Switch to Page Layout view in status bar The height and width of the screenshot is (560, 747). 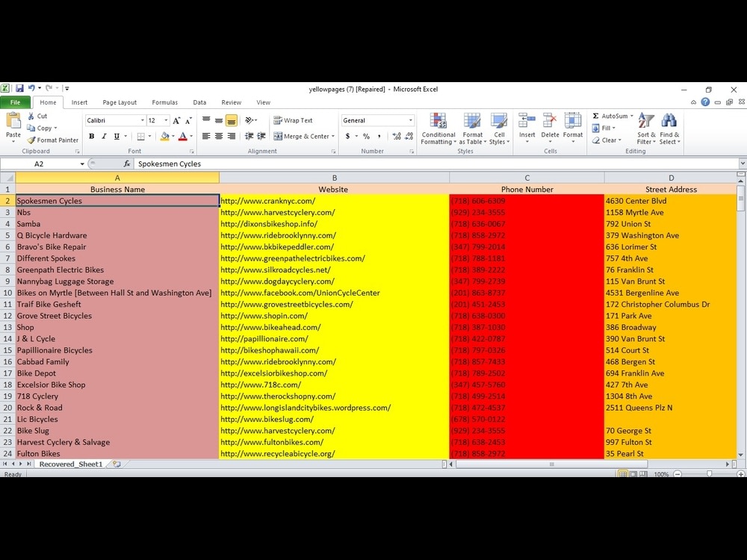(633, 474)
